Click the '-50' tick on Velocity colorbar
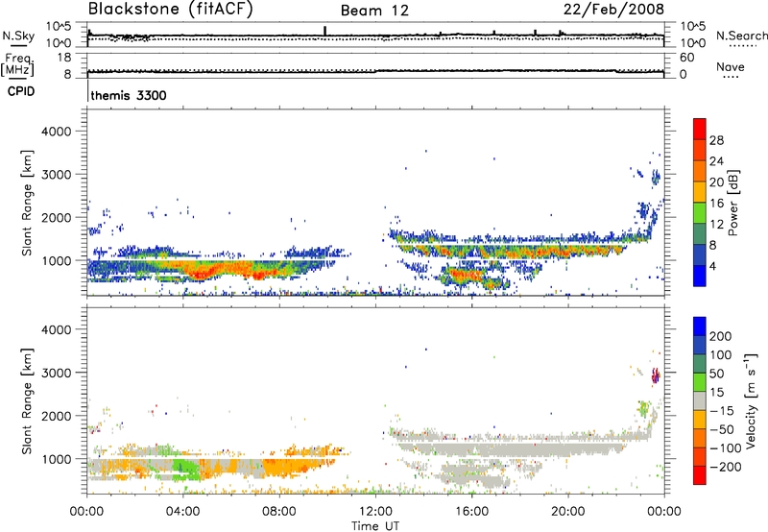This screenshot has height=532, width=768. pos(722,430)
